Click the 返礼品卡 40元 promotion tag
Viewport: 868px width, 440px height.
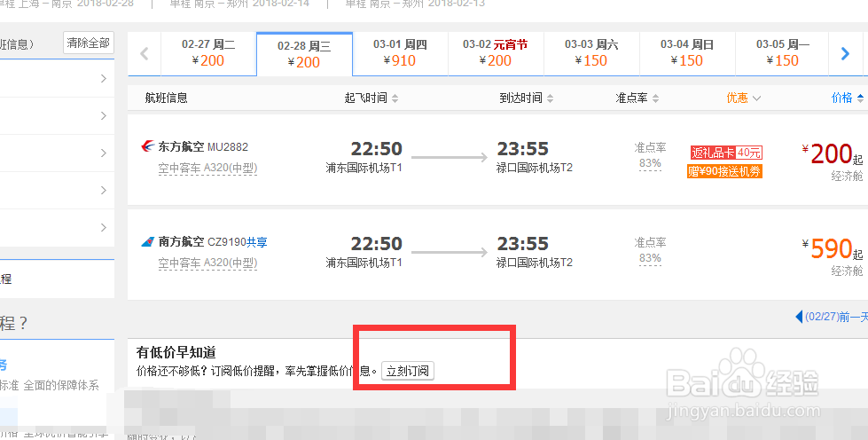(x=726, y=153)
